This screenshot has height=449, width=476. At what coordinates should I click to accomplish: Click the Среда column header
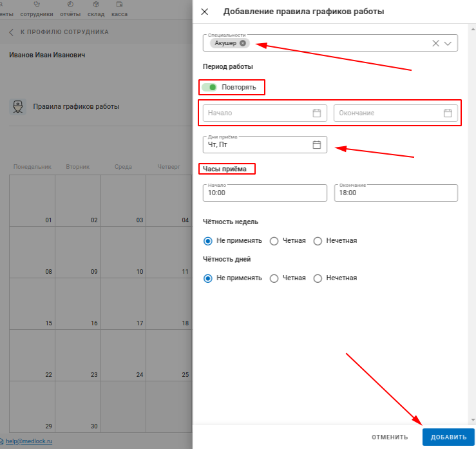[123, 167]
